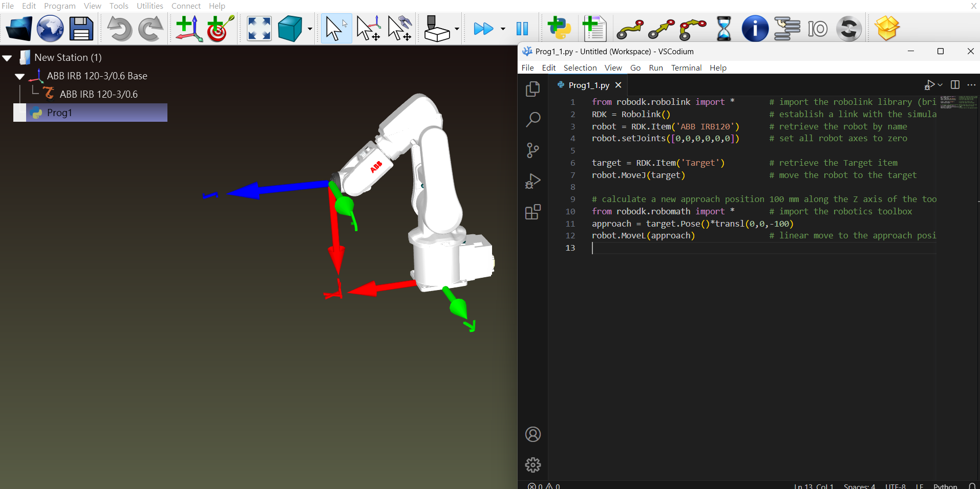Open the Terminal menu in VSCodium
Image resolution: width=980 pixels, height=489 pixels.
click(x=686, y=68)
